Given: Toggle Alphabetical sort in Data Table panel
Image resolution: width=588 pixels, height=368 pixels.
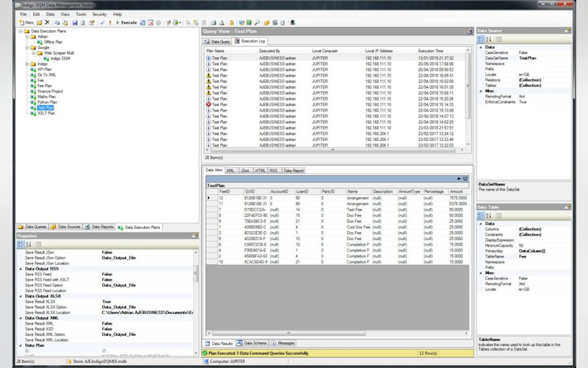Looking at the screenshot, I should click(x=489, y=216).
